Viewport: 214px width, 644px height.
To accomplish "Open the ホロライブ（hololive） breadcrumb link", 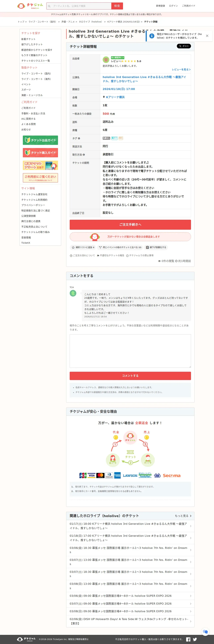I will coord(90,22).
